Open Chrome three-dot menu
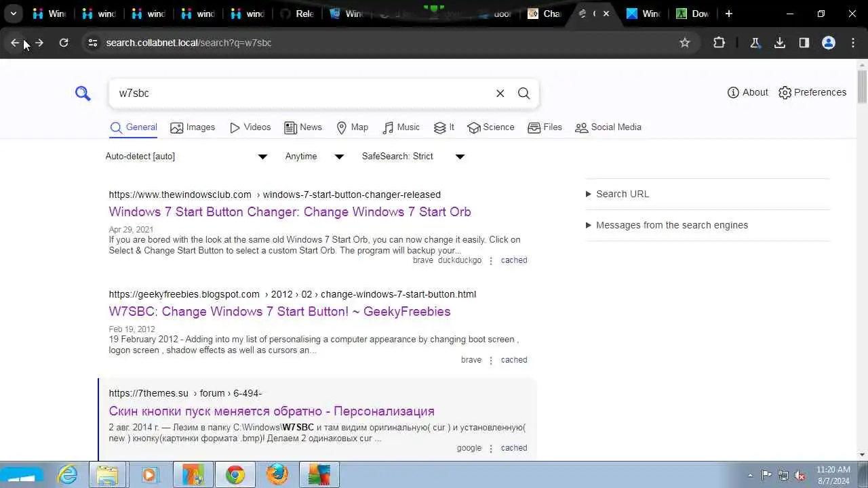This screenshot has height=488, width=868. [853, 43]
